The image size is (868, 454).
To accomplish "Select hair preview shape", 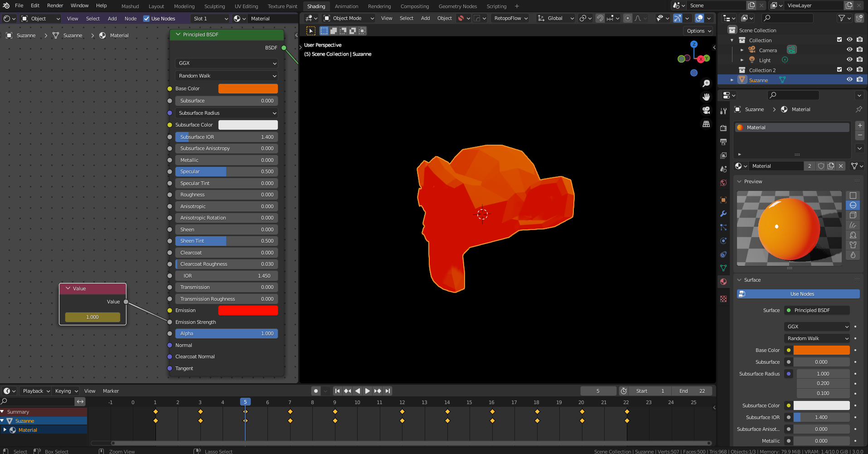I will [x=853, y=225].
